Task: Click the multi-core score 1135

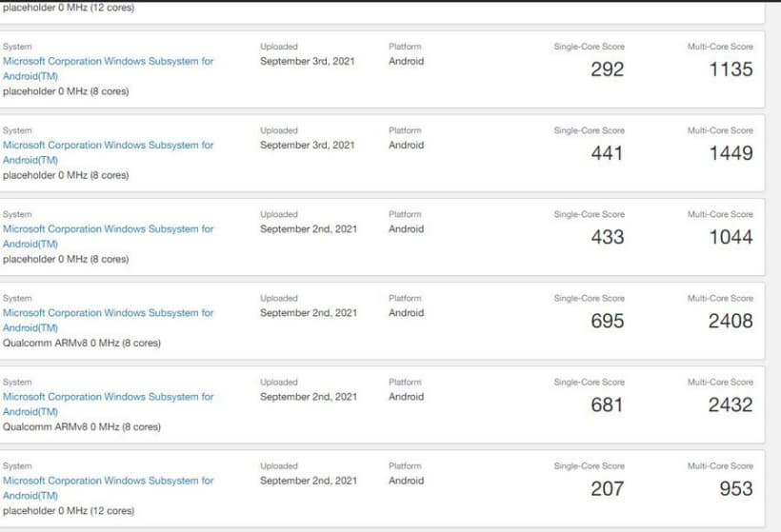Action: tap(731, 69)
